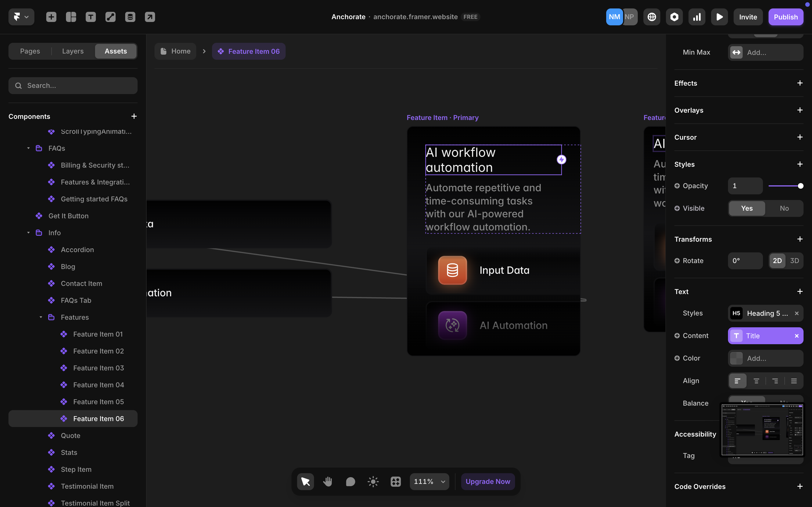
Task: Open the comment tool at the bottom
Action: coord(350,481)
